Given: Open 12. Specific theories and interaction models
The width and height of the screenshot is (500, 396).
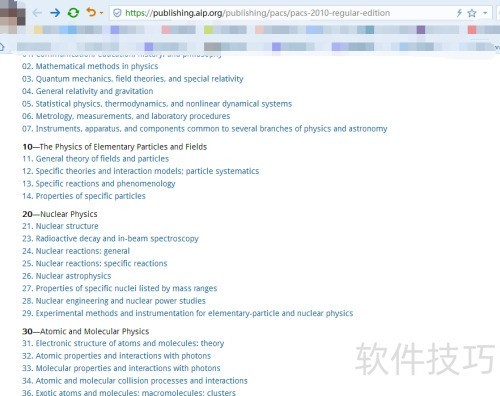Looking at the screenshot, I should click(x=141, y=171).
